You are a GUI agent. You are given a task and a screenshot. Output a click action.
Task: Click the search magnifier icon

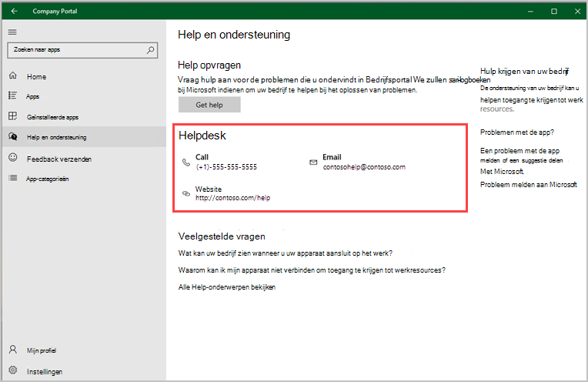(150, 50)
